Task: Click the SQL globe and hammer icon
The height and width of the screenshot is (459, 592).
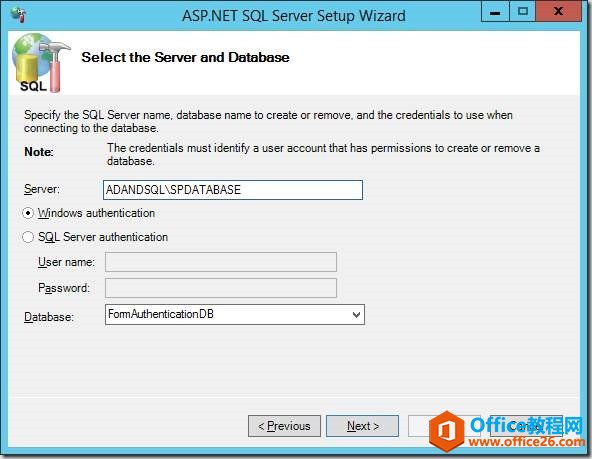Action: coord(41,62)
